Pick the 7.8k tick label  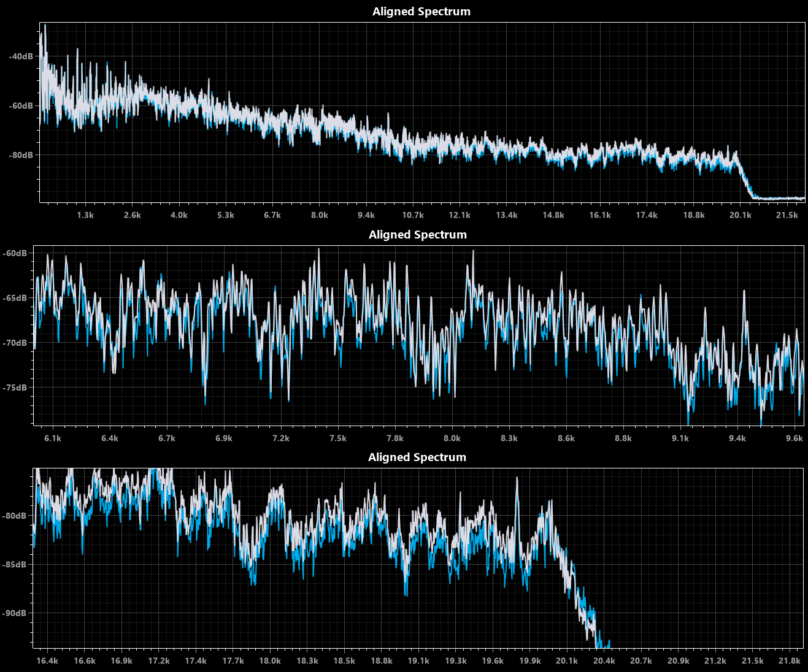[395, 438]
